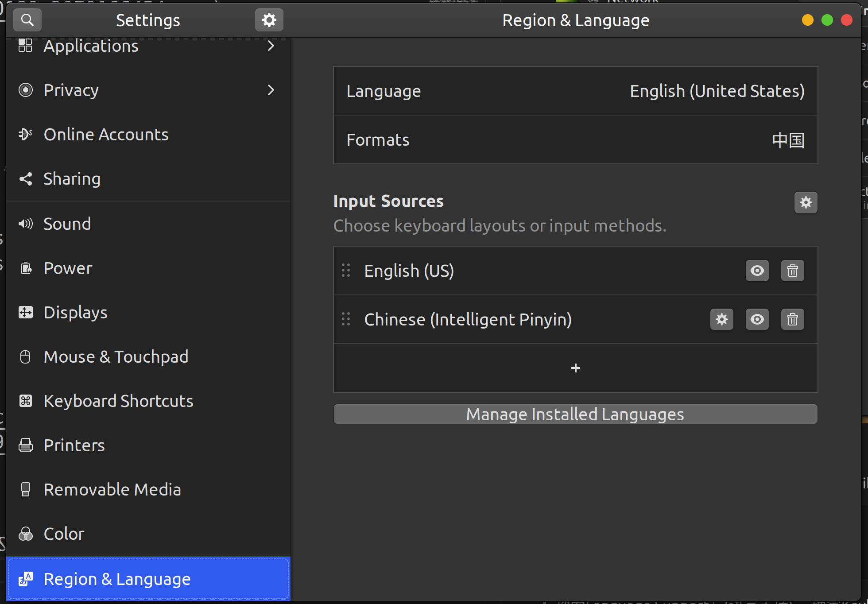The width and height of the screenshot is (868, 604).
Task: Click the plus to add input source
Action: click(x=575, y=368)
